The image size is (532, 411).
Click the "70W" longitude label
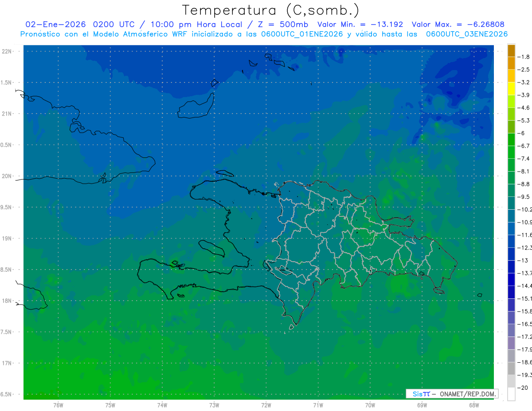click(370, 405)
